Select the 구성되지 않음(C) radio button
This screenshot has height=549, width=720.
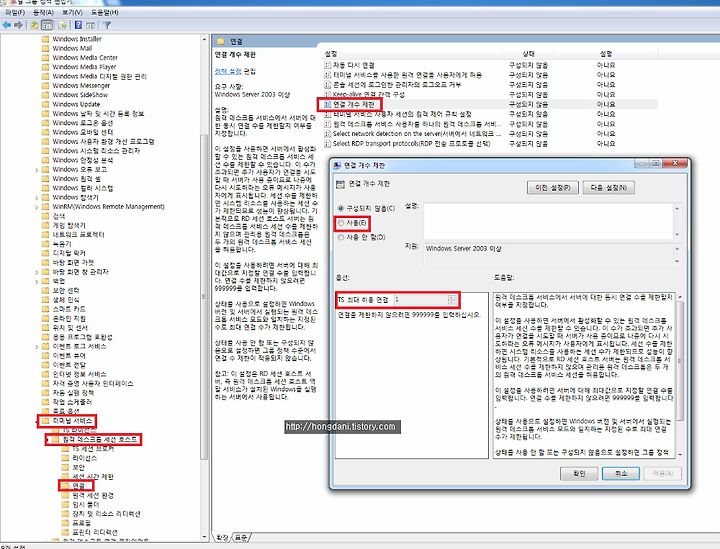click(341, 208)
